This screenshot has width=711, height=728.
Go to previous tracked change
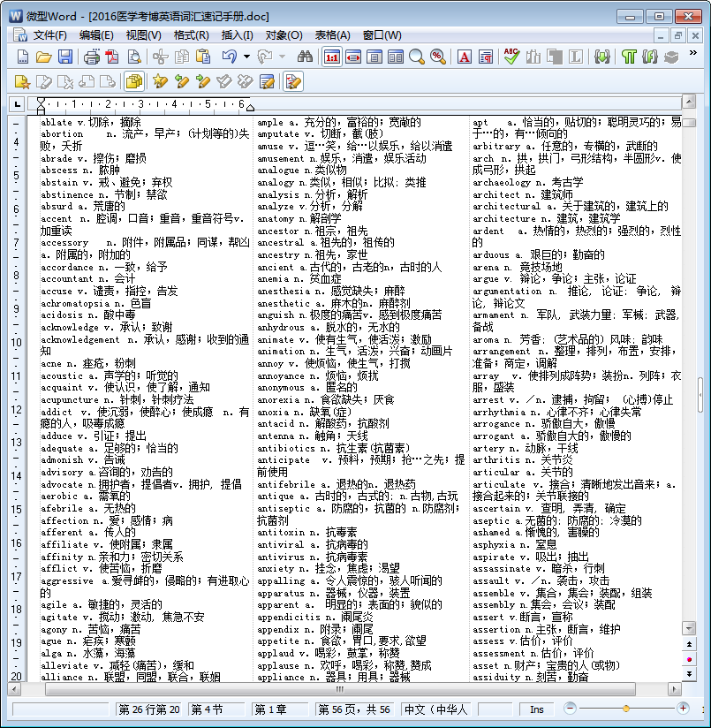tap(181, 81)
